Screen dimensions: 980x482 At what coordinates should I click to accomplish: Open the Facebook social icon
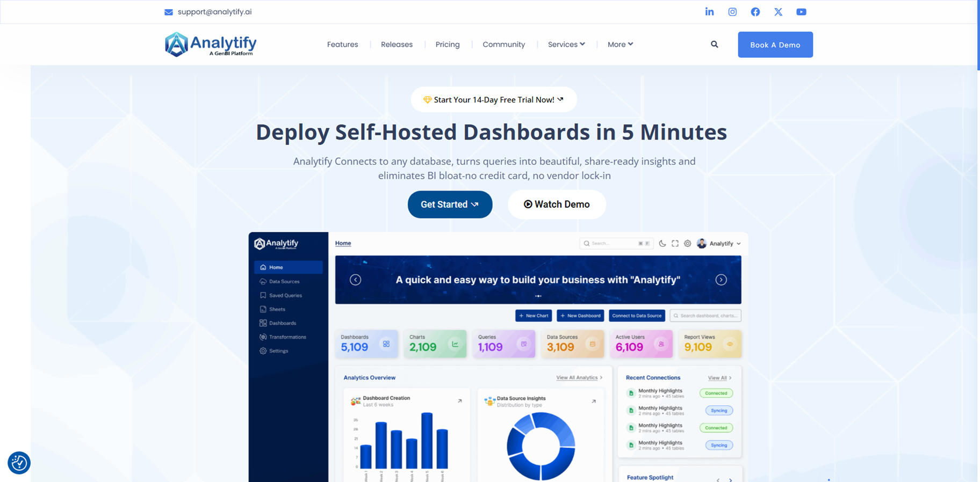(x=755, y=12)
